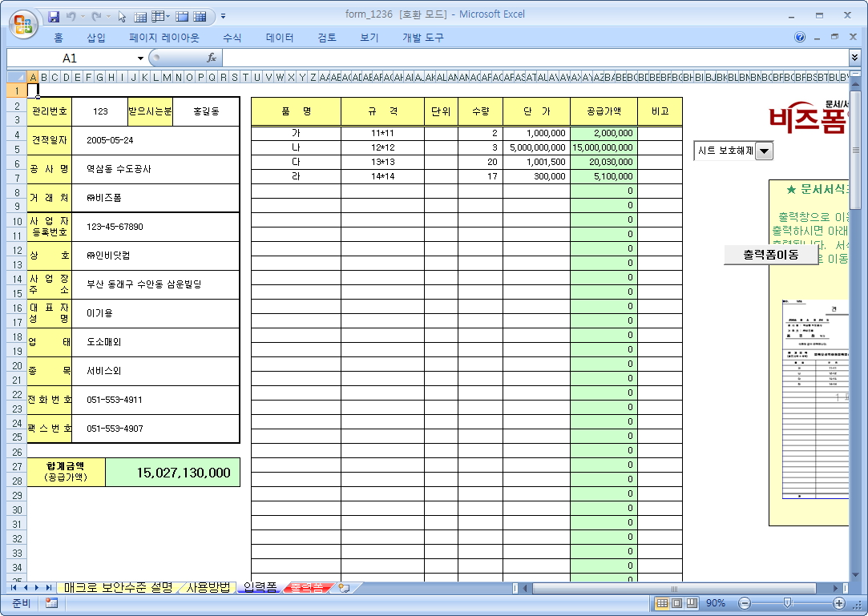Insert a new worksheet with the tab icon

pos(345,588)
